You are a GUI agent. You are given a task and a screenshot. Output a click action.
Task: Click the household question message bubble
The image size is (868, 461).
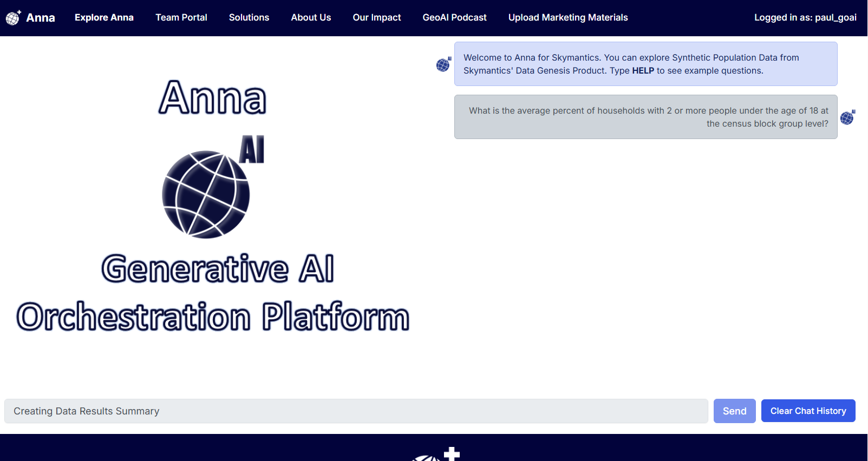click(x=645, y=117)
